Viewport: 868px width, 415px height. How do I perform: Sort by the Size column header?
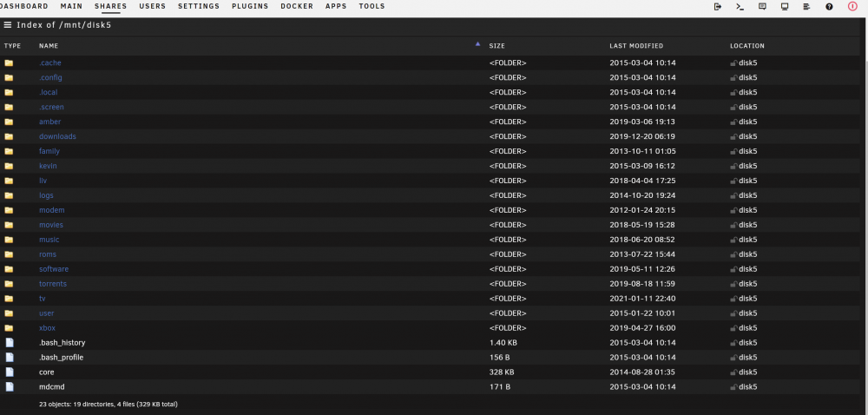pyautogui.click(x=497, y=46)
